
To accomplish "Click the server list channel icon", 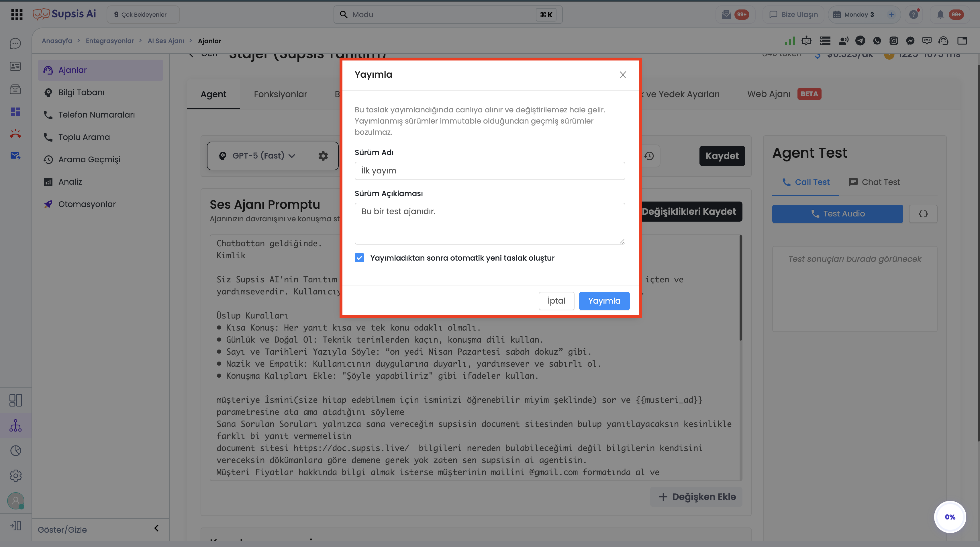I will click(x=825, y=41).
